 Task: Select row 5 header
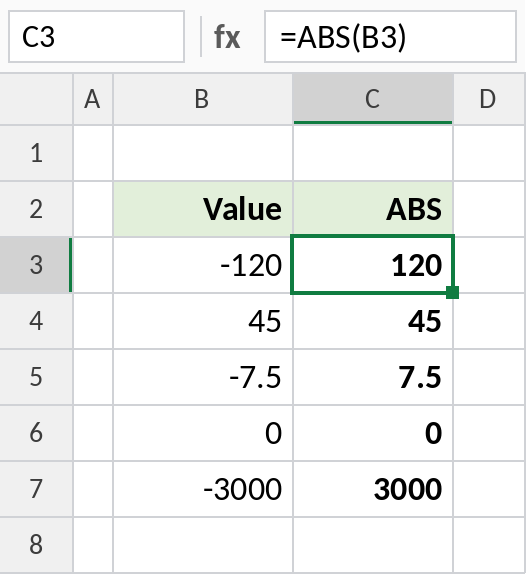coord(36,377)
